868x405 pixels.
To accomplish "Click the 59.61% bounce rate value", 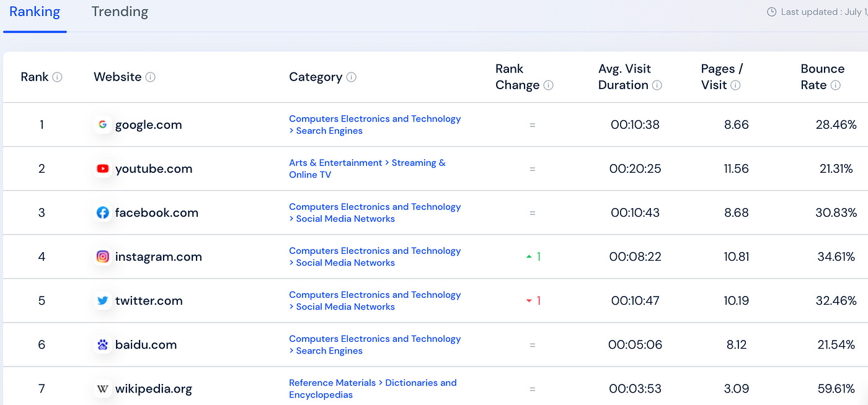I will click(x=836, y=389).
